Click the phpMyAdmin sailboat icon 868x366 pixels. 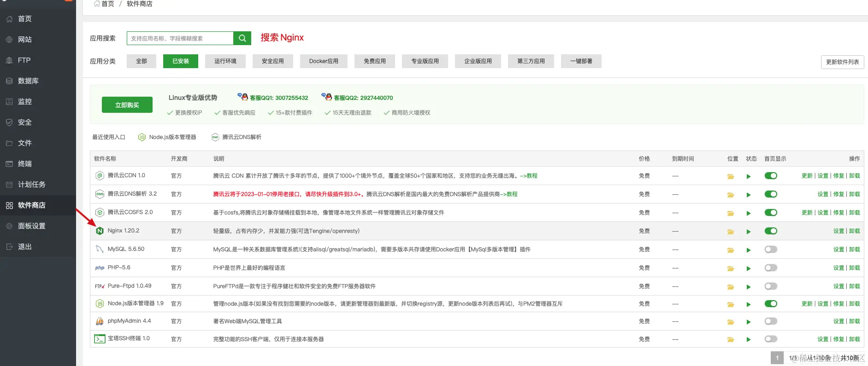[x=100, y=321]
